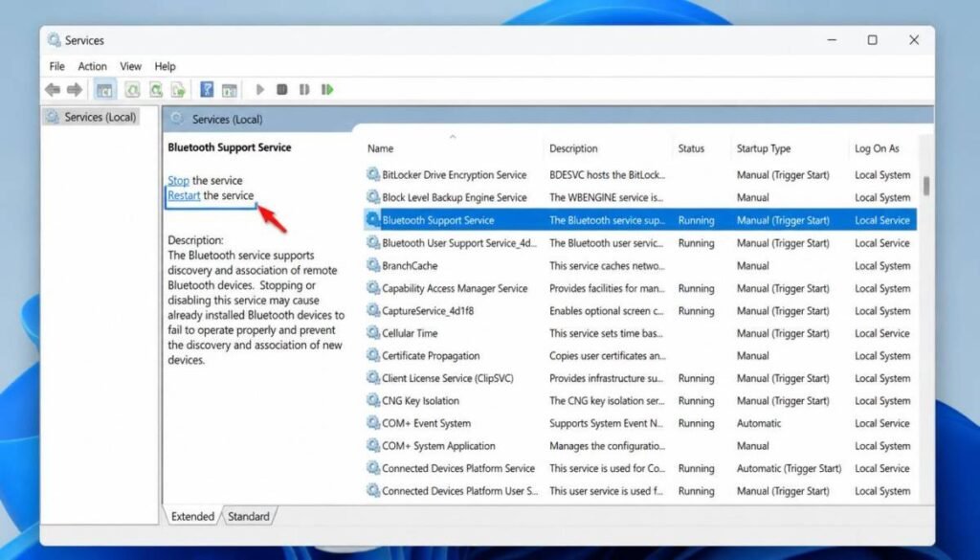This screenshot has width=980, height=560.
Task: Toggle Show/Hide Console Tree toolbar icon
Action: click(104, 90)
